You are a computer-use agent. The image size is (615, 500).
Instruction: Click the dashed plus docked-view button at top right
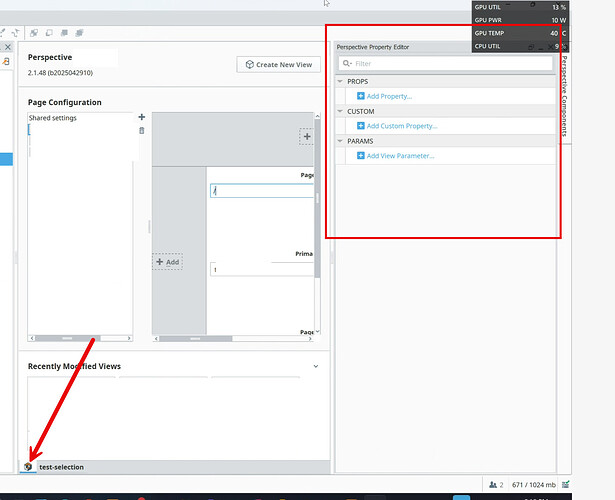coord(307,136)
